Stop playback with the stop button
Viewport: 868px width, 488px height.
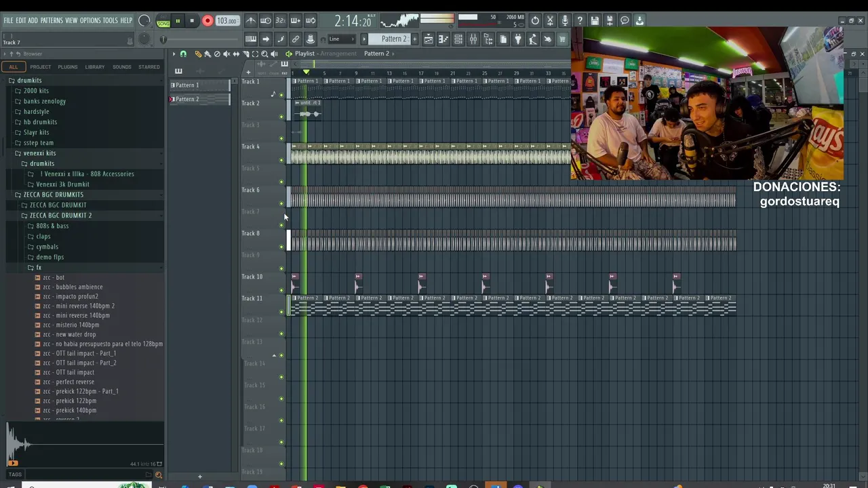click(192, 21)
